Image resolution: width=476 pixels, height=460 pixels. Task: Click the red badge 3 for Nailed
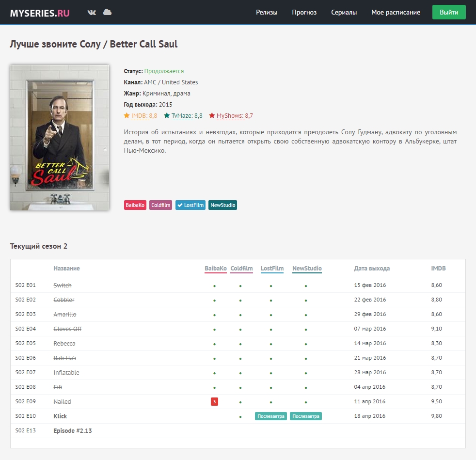point(214,401)
